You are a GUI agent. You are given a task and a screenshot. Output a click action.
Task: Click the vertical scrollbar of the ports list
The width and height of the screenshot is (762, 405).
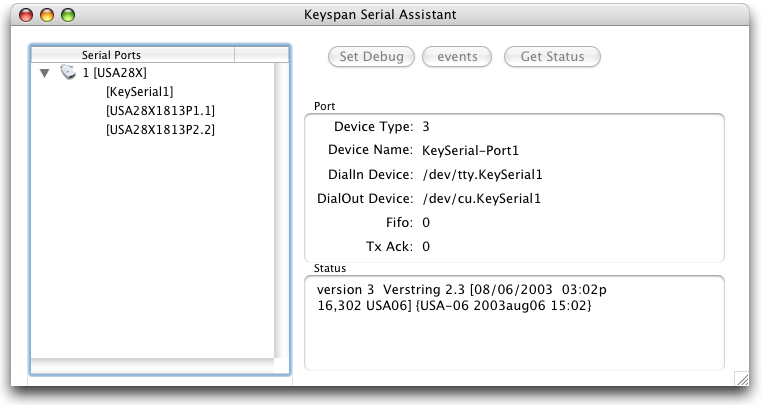point(281,210)
